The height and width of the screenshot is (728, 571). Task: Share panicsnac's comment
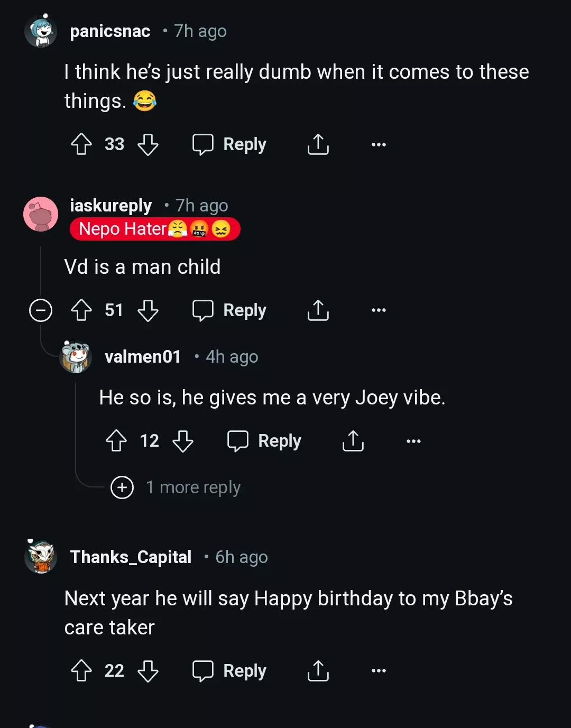(x=318, y=144)
